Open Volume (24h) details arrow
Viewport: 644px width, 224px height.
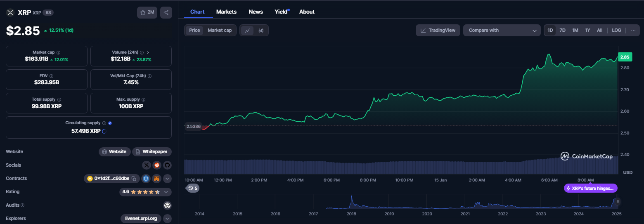coord(148,53)
